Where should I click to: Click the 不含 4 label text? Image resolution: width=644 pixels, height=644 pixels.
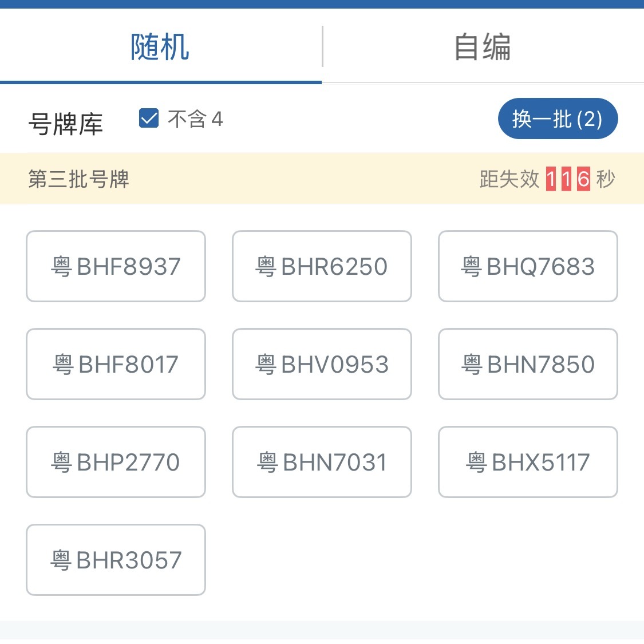pos(196,119)
